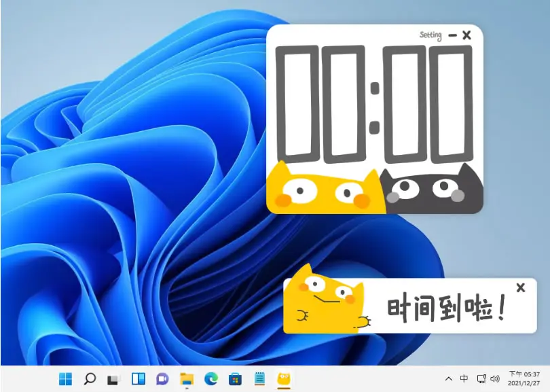The image size is (550, 392).
Task: Click the yellow cat in timer widget
Action: pos(325,188)
